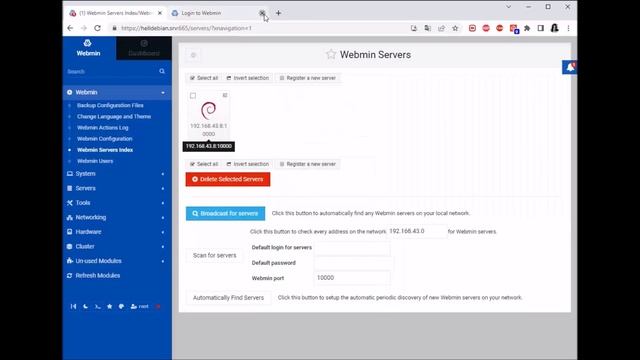This screenshot has width=640, height=360.
Task: Favorite this module with the star beside Webmin Servers
Action: [331, 54]
